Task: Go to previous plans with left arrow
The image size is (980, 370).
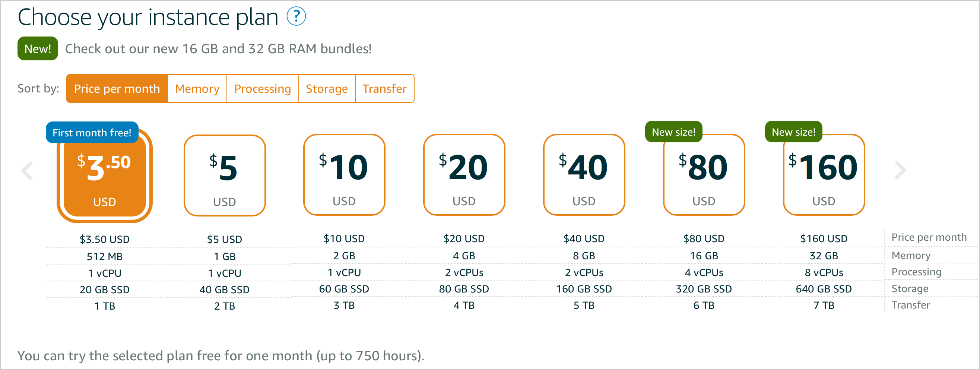Action: (x=27, y=171)
